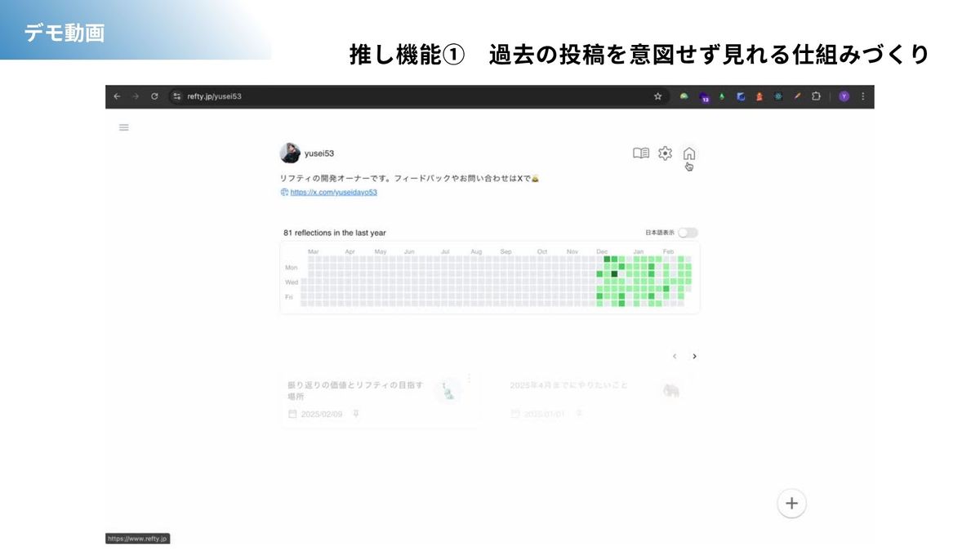Open the Chrome three-dot menu
Screen dimensions: 980x551
pyautogui.click(x=862, y=96)
